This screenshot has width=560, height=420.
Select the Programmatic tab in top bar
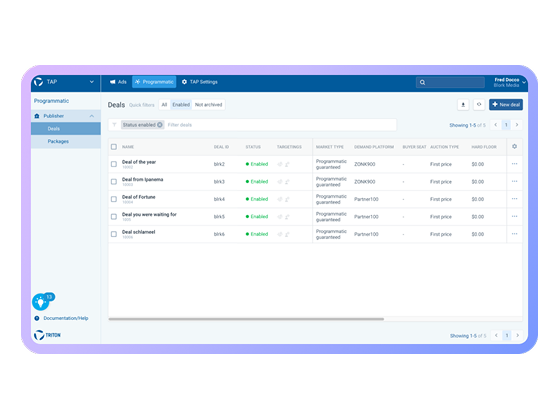[154, 82]
